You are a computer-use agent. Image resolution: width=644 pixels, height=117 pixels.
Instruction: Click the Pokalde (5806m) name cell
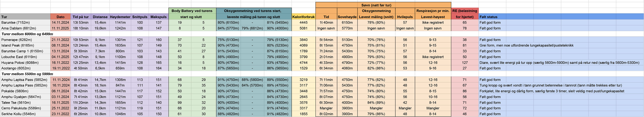pyautogui.click(x=15, y=91)
